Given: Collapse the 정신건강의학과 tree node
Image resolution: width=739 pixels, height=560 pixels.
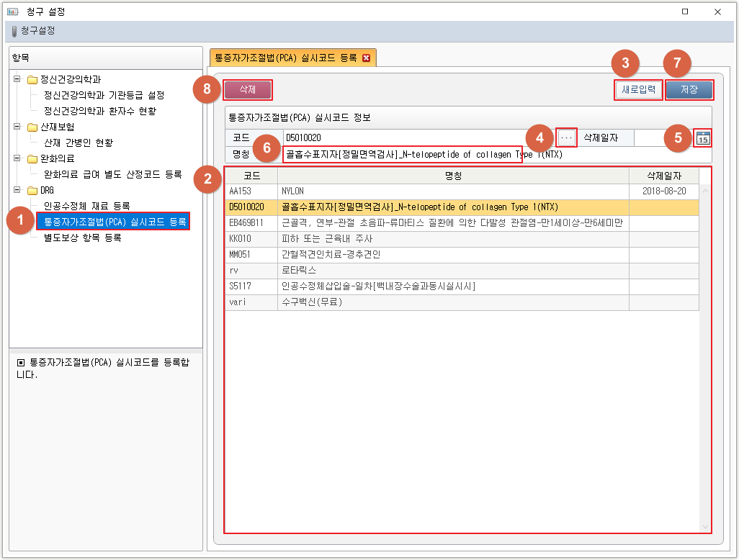Looking at the screenshot, I should click(x=17, y=79).
